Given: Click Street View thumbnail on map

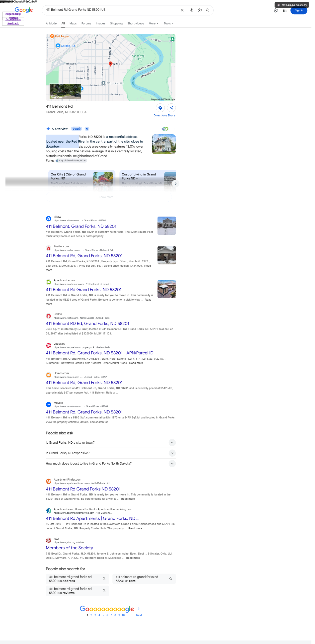Looking at the screenshot, I should click(x=65, y=91).
